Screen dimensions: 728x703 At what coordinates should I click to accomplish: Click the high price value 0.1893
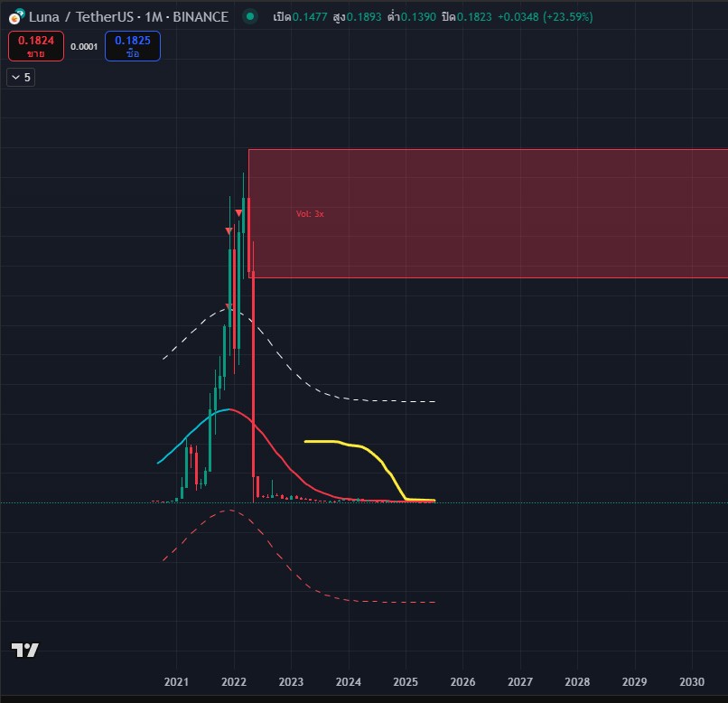point(363,16)
